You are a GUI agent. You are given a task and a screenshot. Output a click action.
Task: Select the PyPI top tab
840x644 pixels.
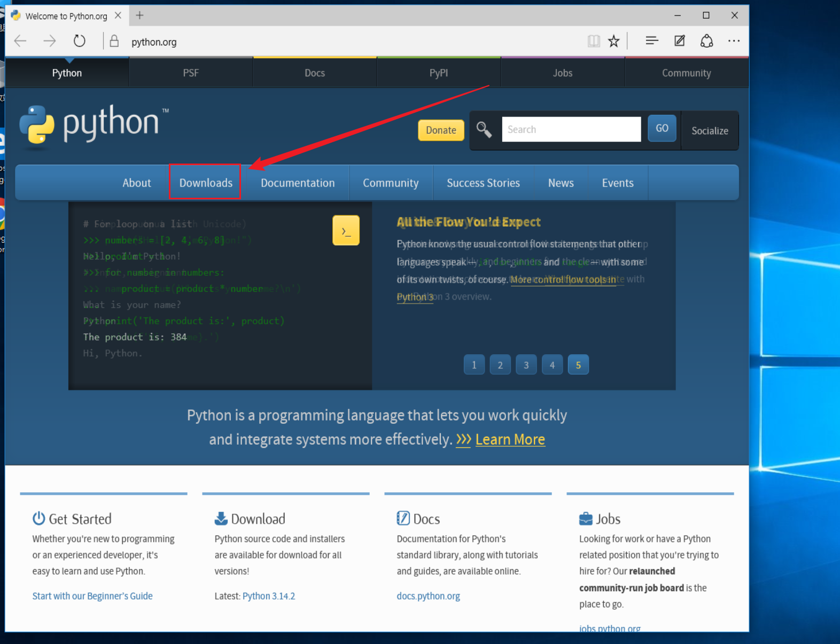439,73
